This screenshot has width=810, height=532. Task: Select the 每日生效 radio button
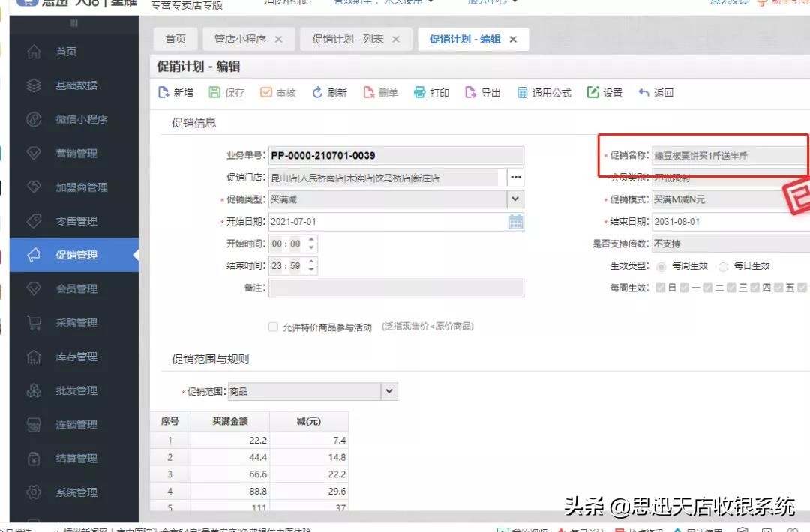723,266
